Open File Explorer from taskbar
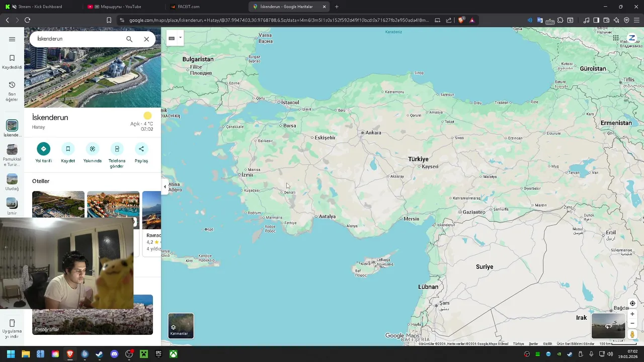Viewport: 644px width, 362px height. (x=26, y=354)
